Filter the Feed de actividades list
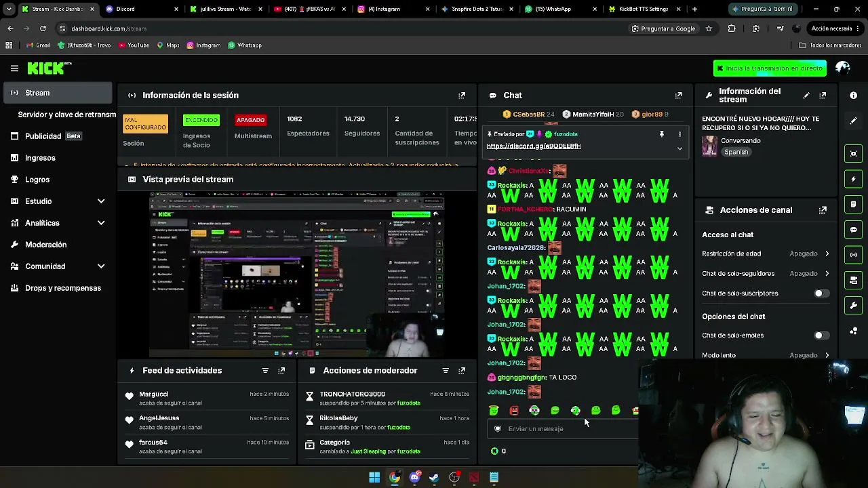Image resolution: width=868 pixels, height=488 pixels. [265, 371]
